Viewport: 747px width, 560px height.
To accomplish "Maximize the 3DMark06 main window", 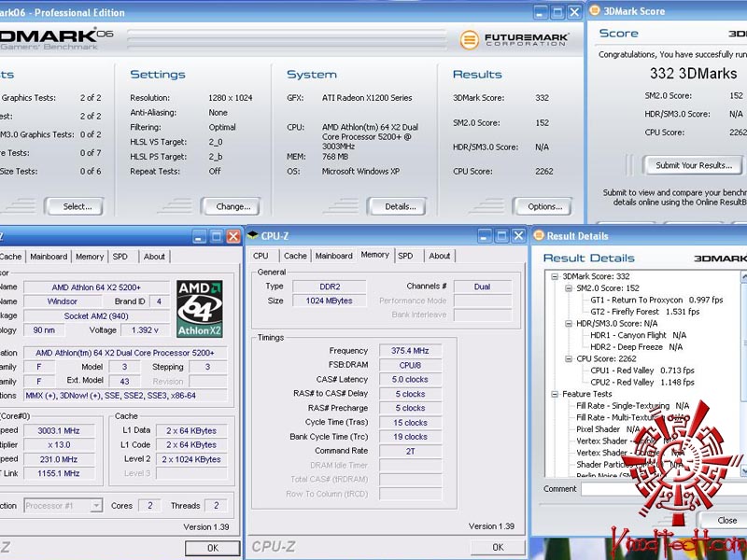I will coord(557,12).
